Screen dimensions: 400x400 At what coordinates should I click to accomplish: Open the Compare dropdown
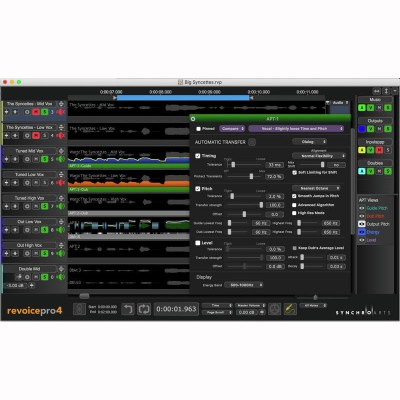pos(232,129)
